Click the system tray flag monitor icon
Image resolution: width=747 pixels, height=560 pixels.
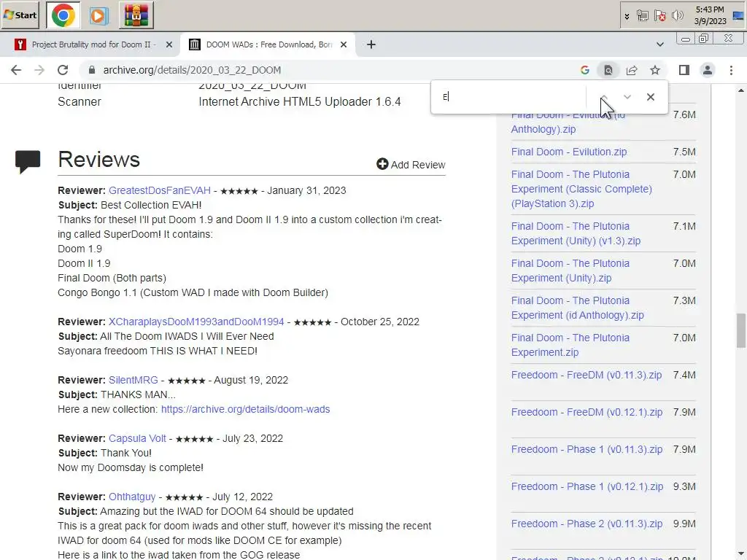[642, 16]
